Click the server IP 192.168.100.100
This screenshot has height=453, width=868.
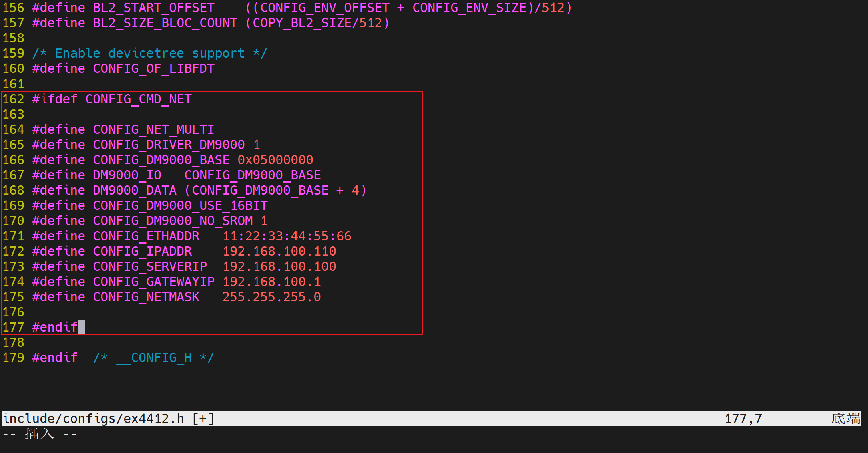coord(279,266)
